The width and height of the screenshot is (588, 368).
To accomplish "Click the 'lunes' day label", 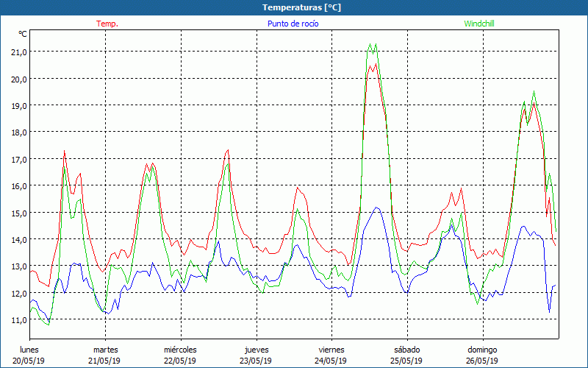I will pyautogui.click(x=29, y=350).
